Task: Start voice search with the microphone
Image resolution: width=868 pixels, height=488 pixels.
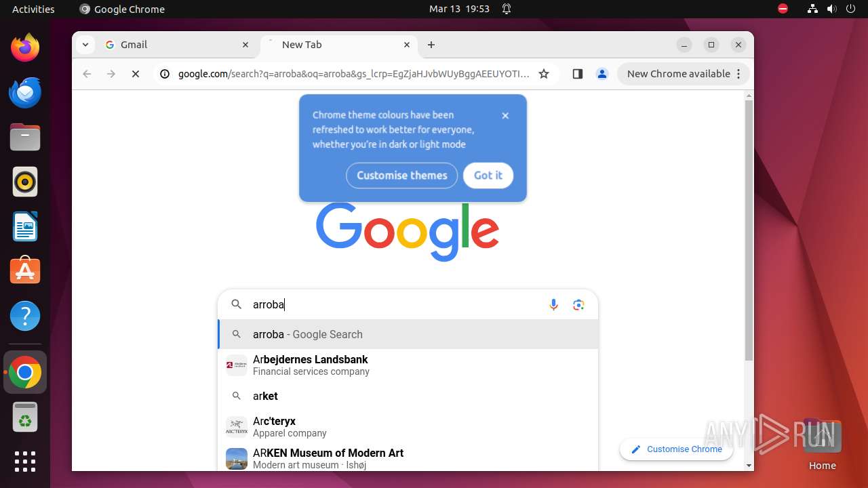Action: click(553, 305)
